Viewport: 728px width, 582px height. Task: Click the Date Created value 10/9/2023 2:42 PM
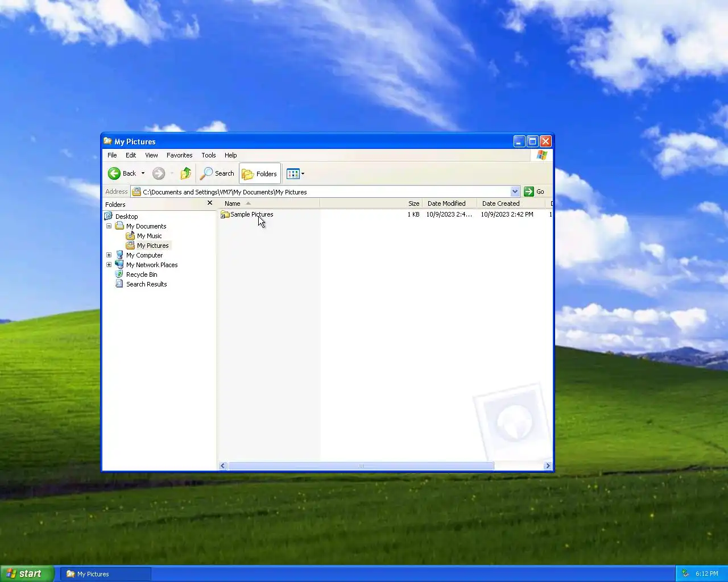point(507,214)
